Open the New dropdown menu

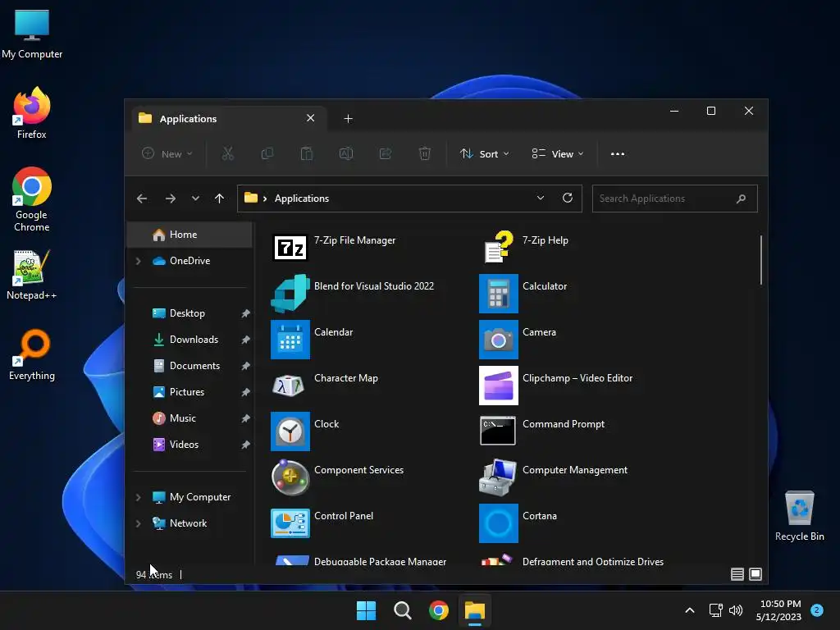pos(167,153)
